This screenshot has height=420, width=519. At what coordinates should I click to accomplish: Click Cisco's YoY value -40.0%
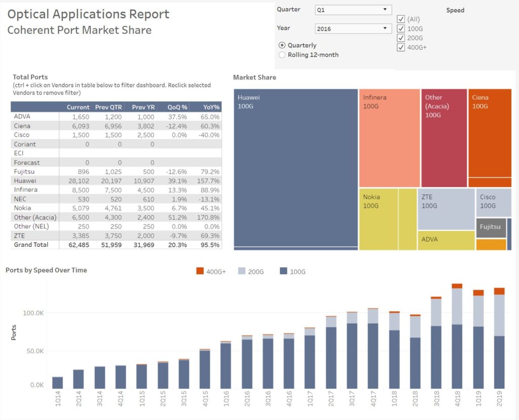tap(209, 135)
